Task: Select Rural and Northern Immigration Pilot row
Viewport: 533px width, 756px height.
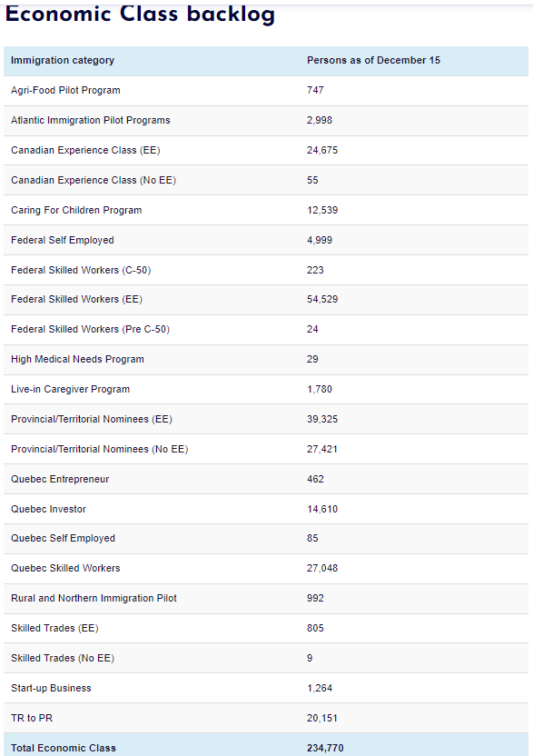Action: tap(266, 598)
